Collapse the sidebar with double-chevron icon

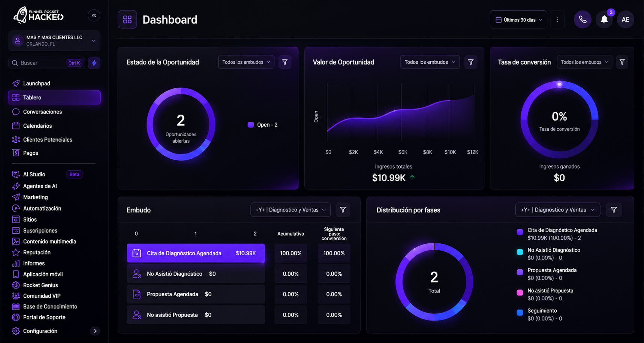tap(94, 15)
